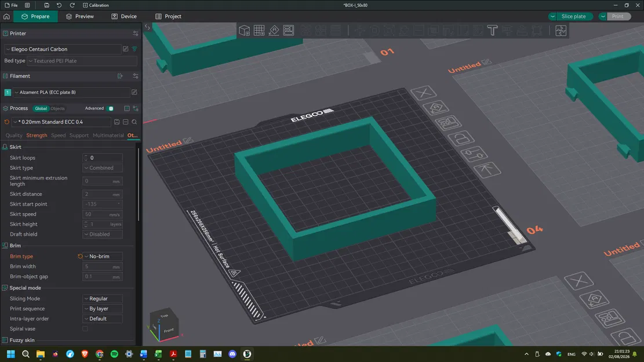Toggle the Advanced mode switch
This screenshot has width=644, height=362.
tap(110, 108)
